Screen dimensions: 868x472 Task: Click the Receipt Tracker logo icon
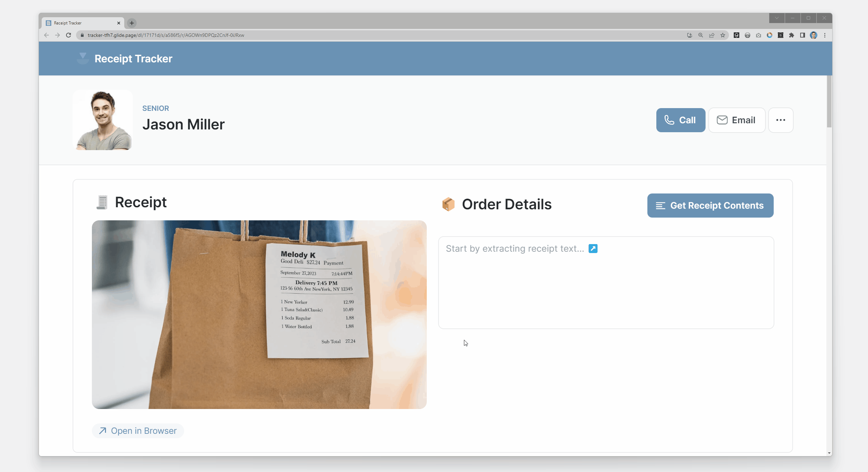pyautogui.click(x=83, y=59)
